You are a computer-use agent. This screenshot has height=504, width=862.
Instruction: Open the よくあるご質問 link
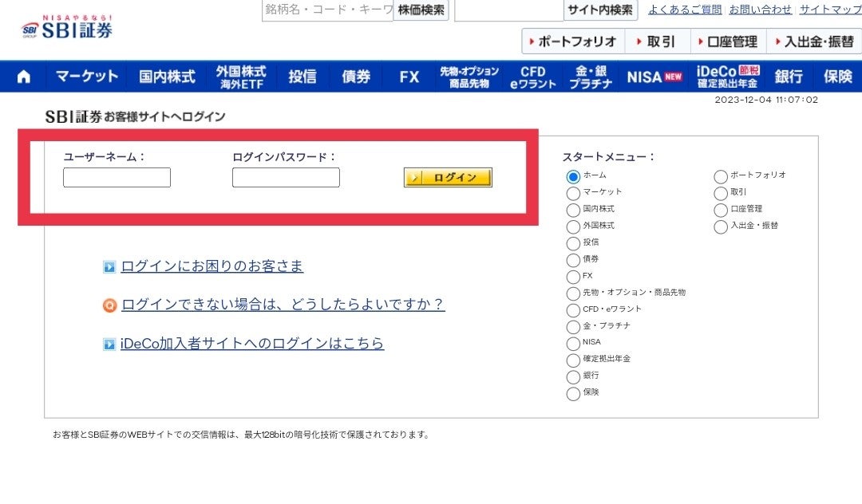coord(685,10)
